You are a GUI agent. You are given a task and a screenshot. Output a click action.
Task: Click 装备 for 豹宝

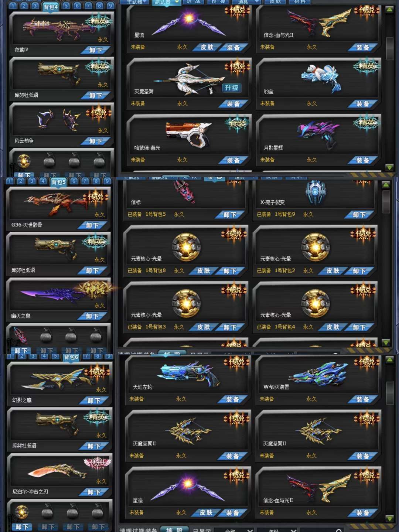click(x=363, y=104)
